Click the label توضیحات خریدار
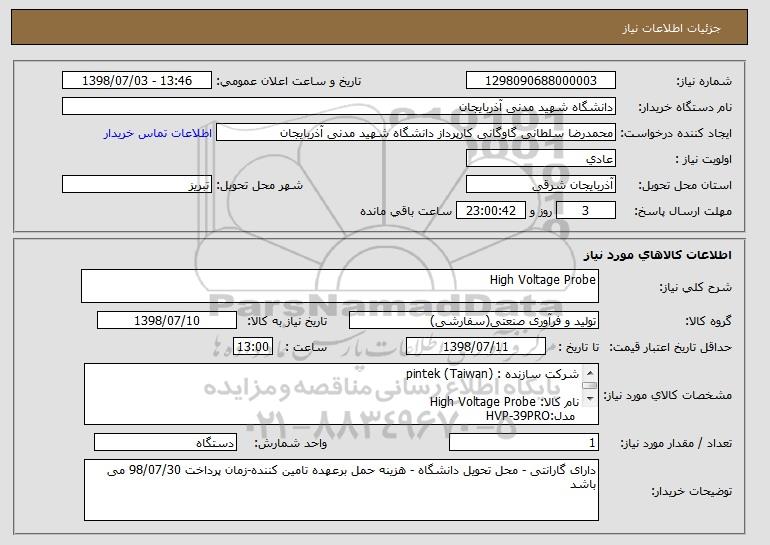770x545 pixels. click(x=691, y=491)
